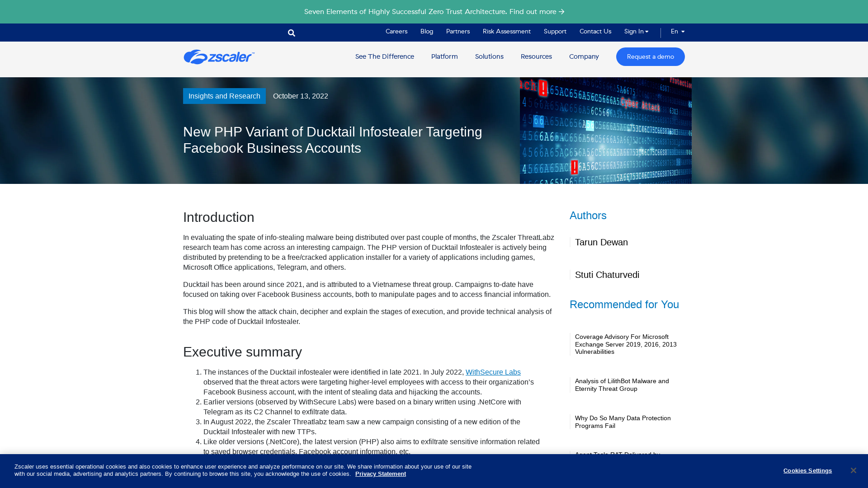The height and width of the screenshot is (488, 868).
Task: Dismiss the cookie notice with the X
Action: click(x=853, y=470)
